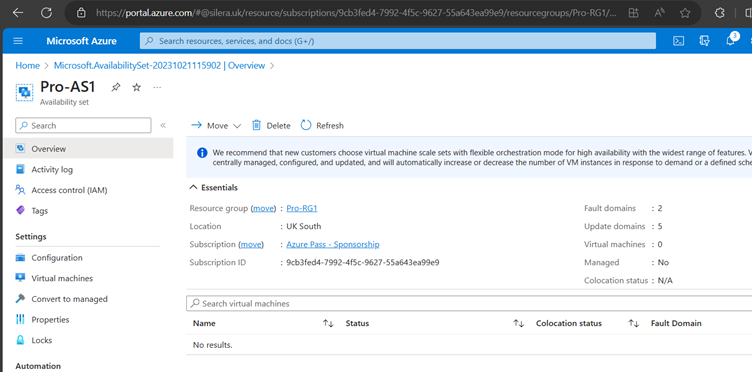Select the UK South location value

[304, 226]
